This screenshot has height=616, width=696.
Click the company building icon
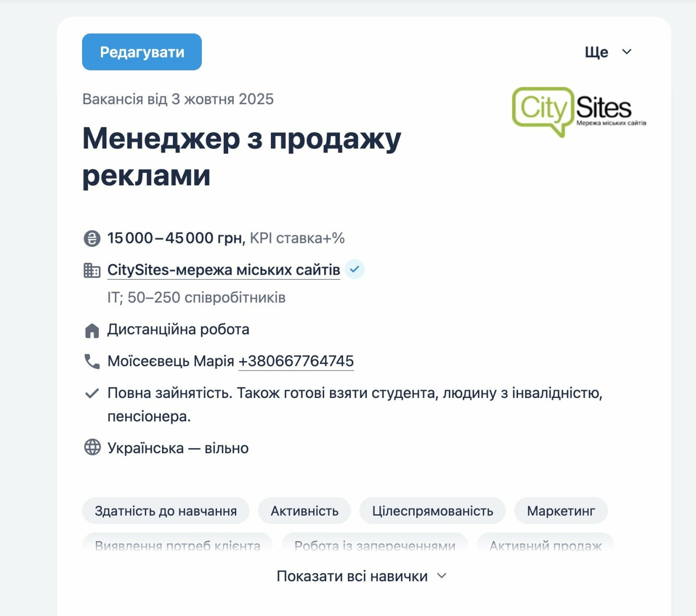(x=92, y=270)
